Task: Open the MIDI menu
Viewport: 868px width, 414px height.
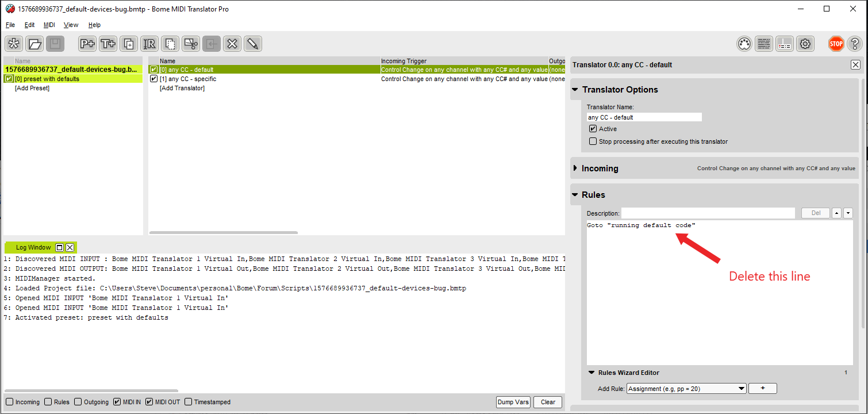Action: (x=49, y=25)
